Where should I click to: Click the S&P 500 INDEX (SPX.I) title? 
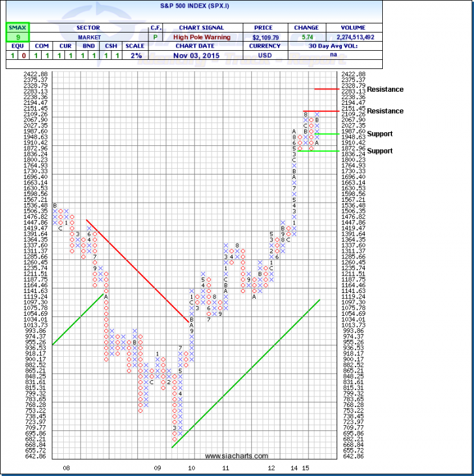237,7
